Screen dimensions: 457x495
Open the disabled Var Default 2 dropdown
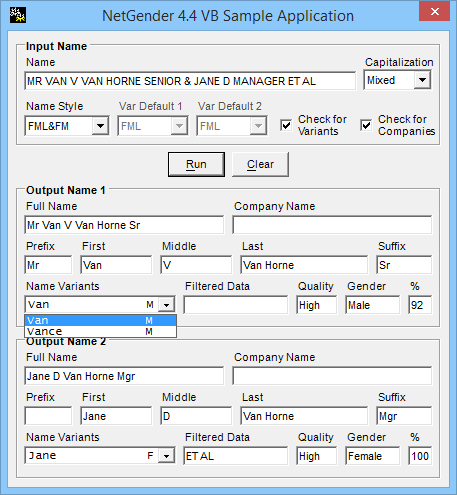pos(258,126)
